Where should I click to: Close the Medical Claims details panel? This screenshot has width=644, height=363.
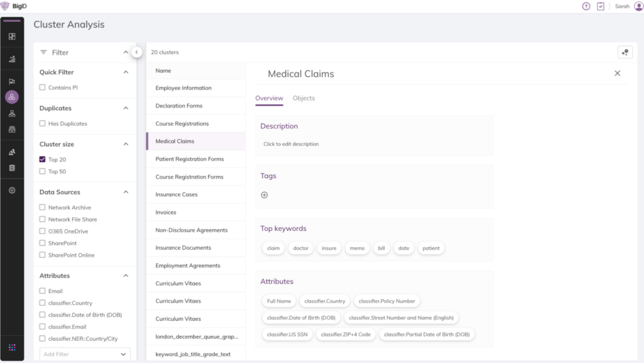(x=617, y=74)
